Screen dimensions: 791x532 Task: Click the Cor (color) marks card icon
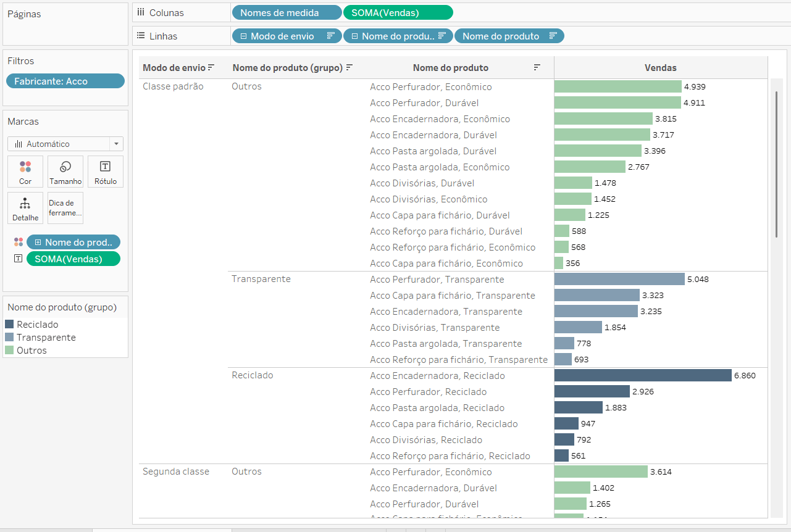coord(25,171)
